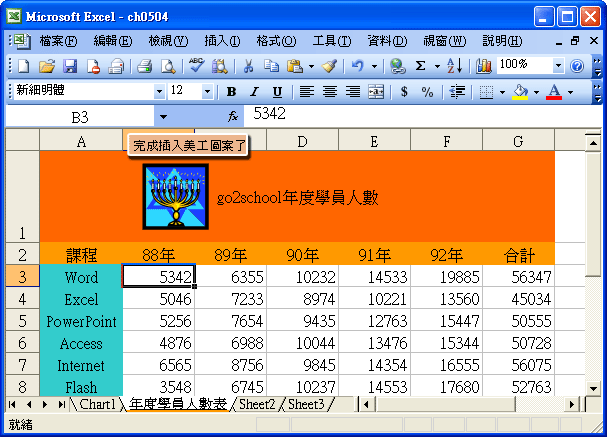Click the Merge and Center icon
The image size is (607, 437).
tap(376, 91)
